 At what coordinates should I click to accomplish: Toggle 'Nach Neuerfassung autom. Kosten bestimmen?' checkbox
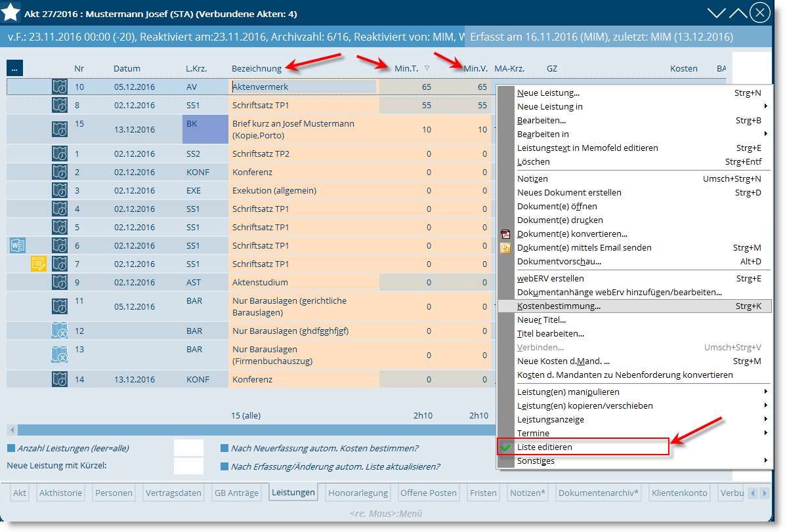click(224, 449)
